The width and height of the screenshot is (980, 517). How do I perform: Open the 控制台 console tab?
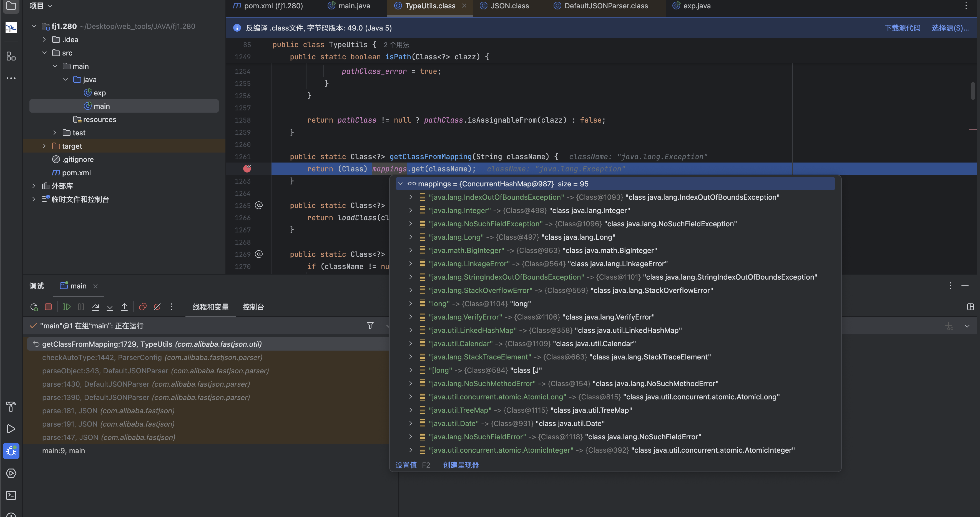253,307
